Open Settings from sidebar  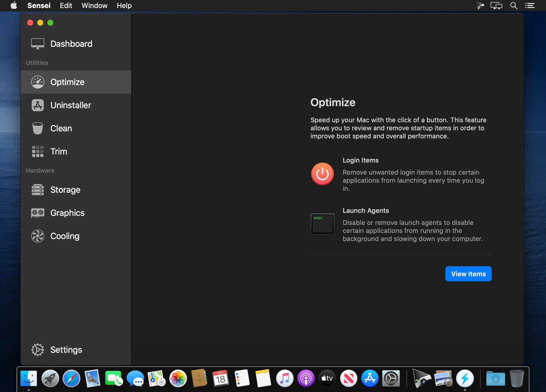coord(66,350)
